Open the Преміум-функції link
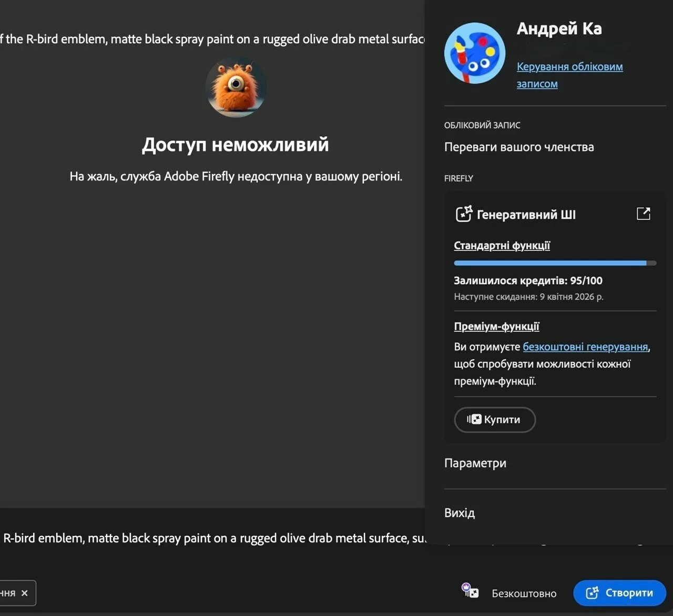The height and width of the screenshot is (616, 673). coord(496,327)
